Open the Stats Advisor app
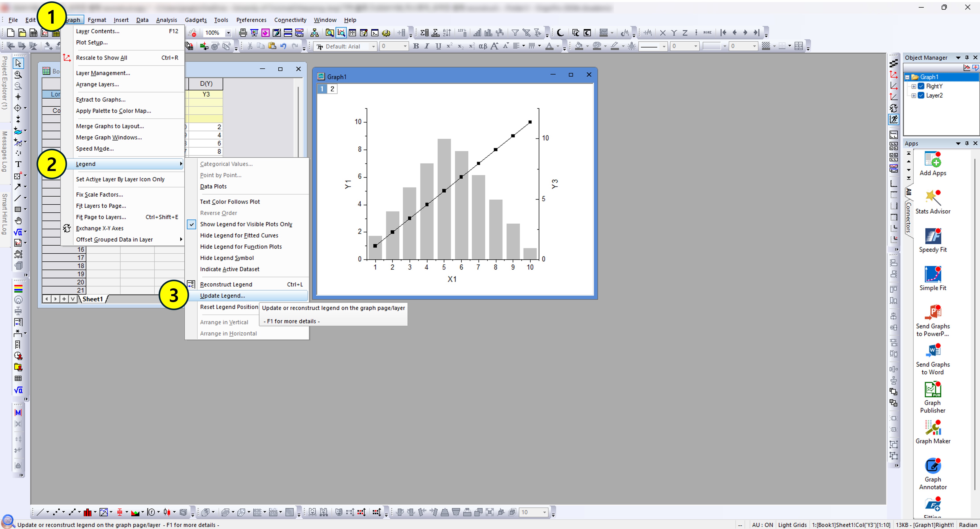The width and height of the screenshot is (980, 529). tap(932, 199)
